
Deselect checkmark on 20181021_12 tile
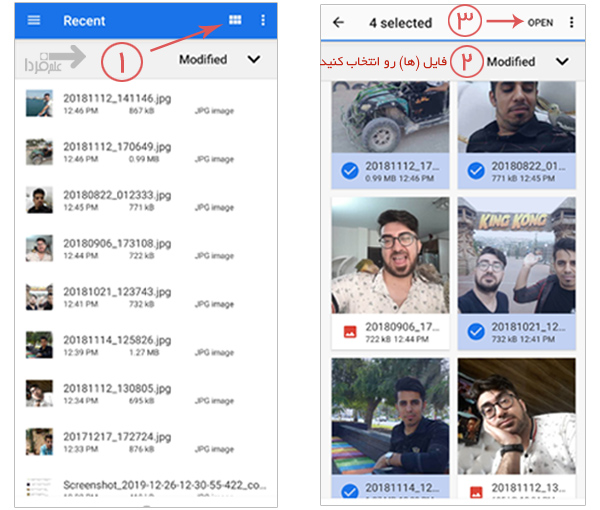point(477,331)
